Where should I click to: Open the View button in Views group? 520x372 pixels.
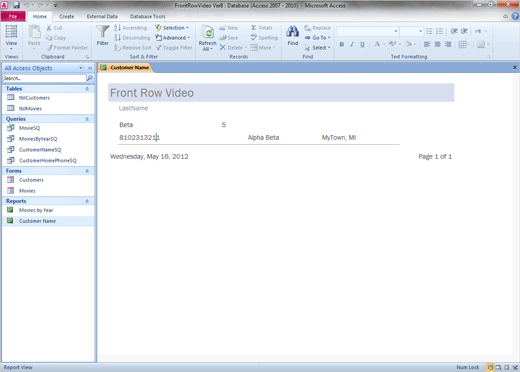point(11,37)
